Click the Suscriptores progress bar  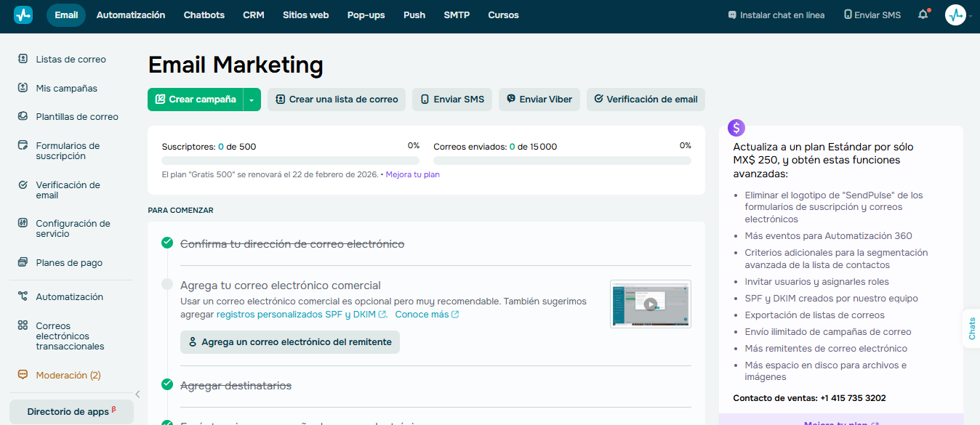[289, 160]
